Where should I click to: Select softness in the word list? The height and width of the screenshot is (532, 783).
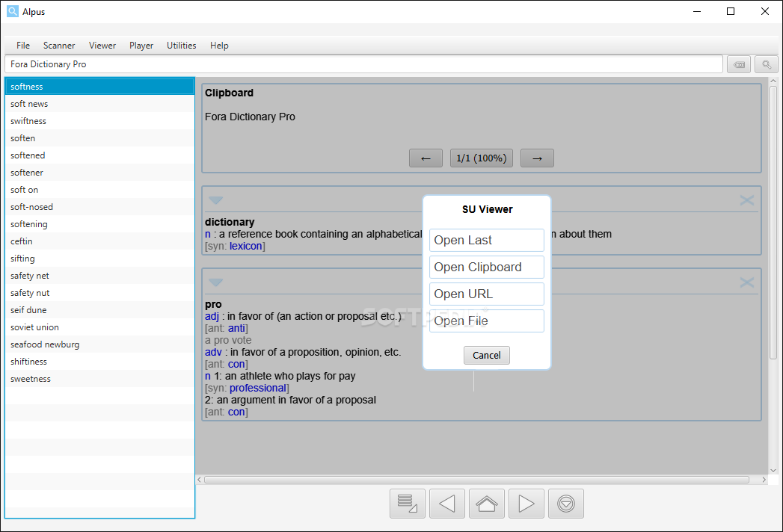tap(100, 87)
